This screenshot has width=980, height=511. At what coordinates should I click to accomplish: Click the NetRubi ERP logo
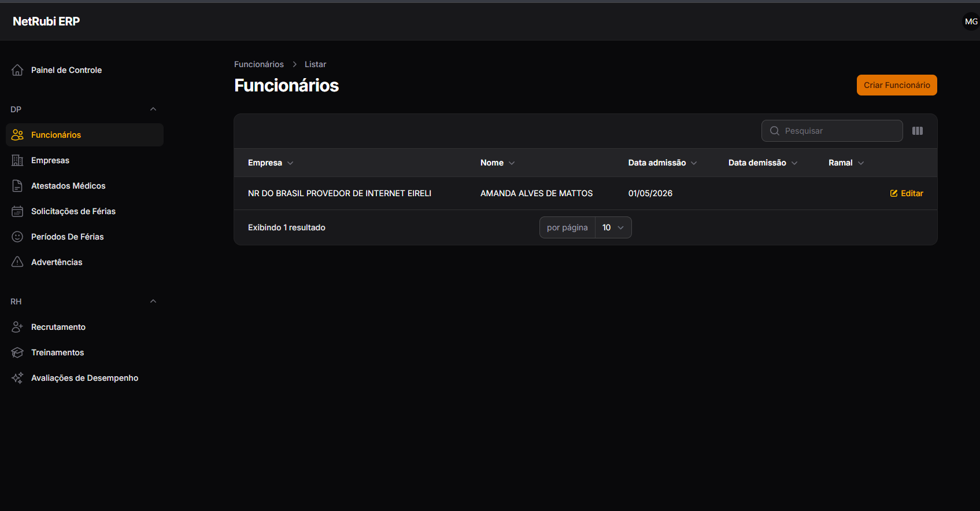(x=46, y=21)
